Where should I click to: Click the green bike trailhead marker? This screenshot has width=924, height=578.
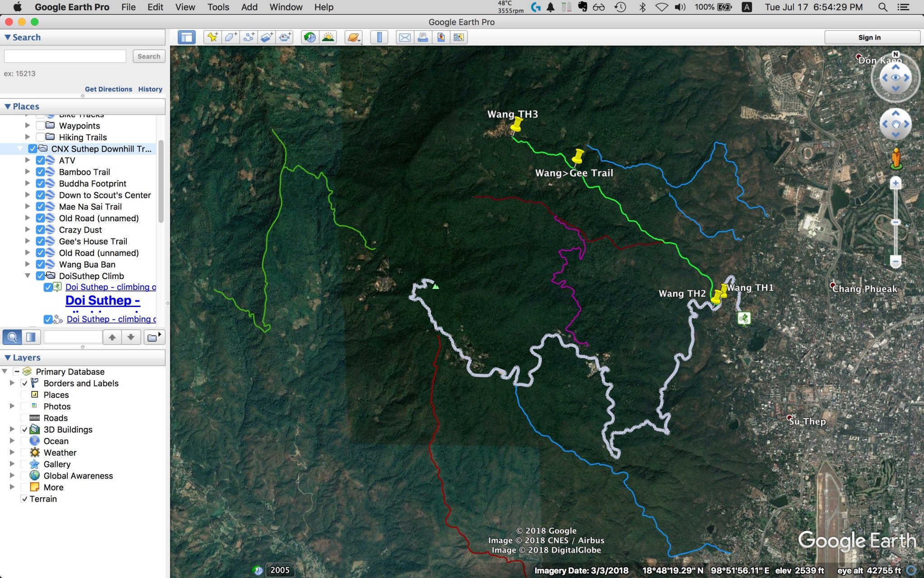[x=744, y=318]
